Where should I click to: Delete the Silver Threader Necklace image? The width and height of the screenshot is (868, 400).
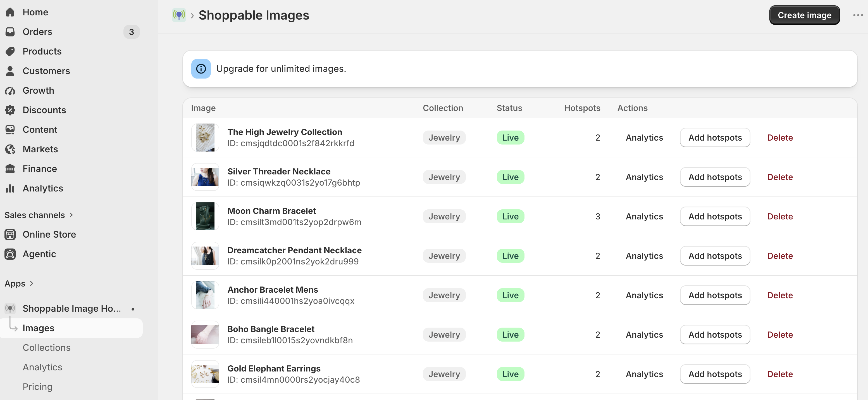point(780,177)
